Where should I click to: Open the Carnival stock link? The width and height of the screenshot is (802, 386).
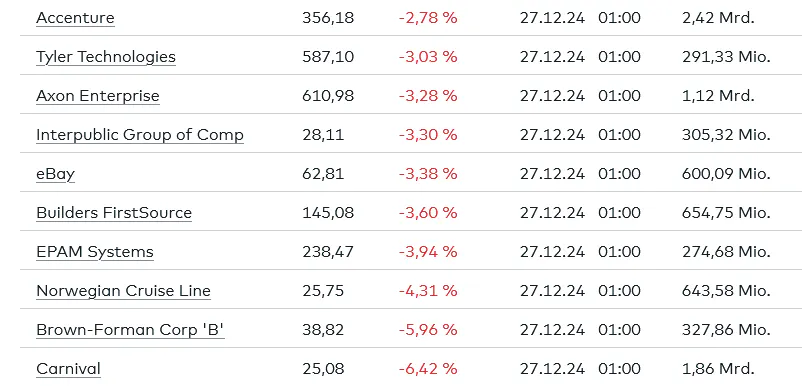(x=69, y=369)
